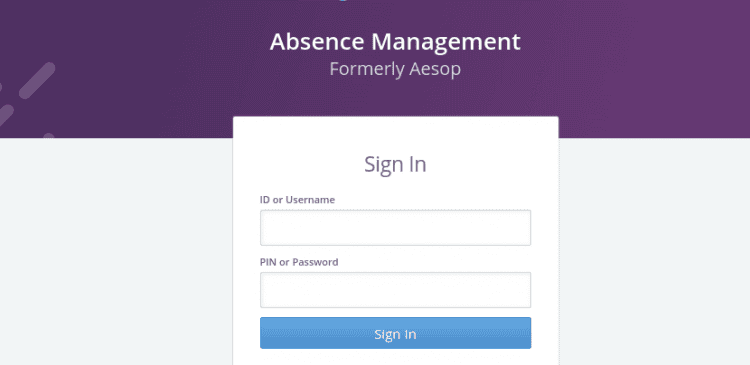Click gray background left of sign-in card
Image resolution: width=750 pixels, height=365 pixels.
[115, 249]
